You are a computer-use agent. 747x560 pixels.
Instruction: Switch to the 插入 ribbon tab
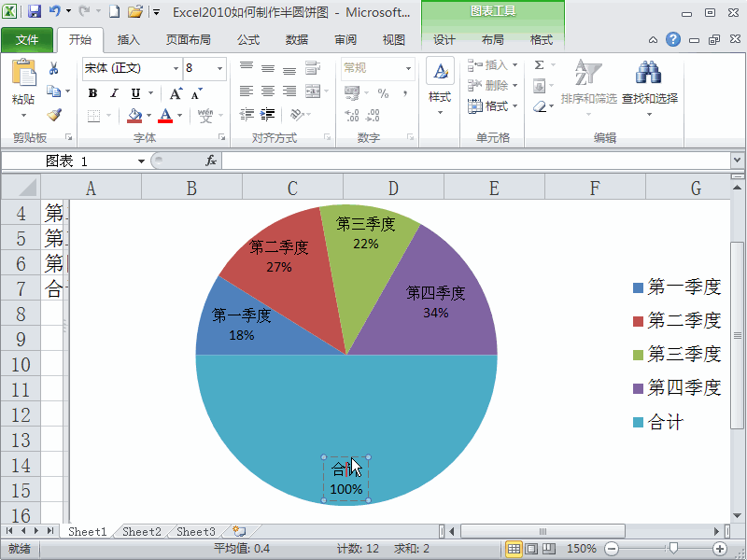[128, 40]
